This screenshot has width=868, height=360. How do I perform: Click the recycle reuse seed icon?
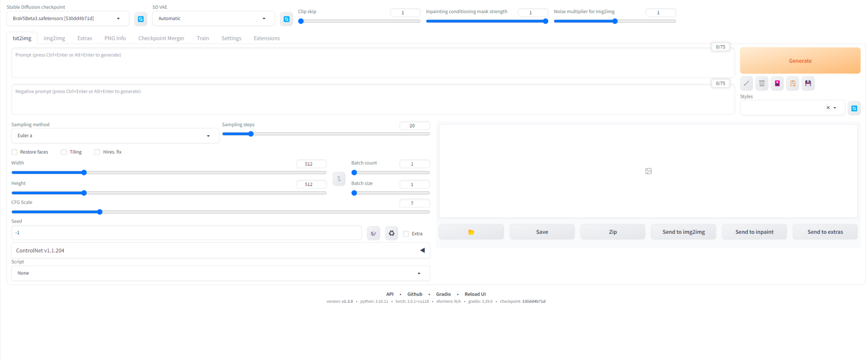[392, 233]
